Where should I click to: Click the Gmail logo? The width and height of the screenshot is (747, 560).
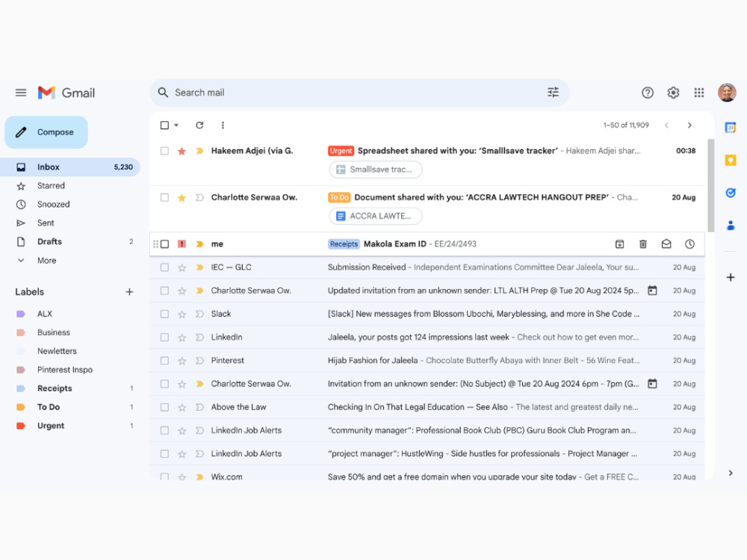click(66, 93)
